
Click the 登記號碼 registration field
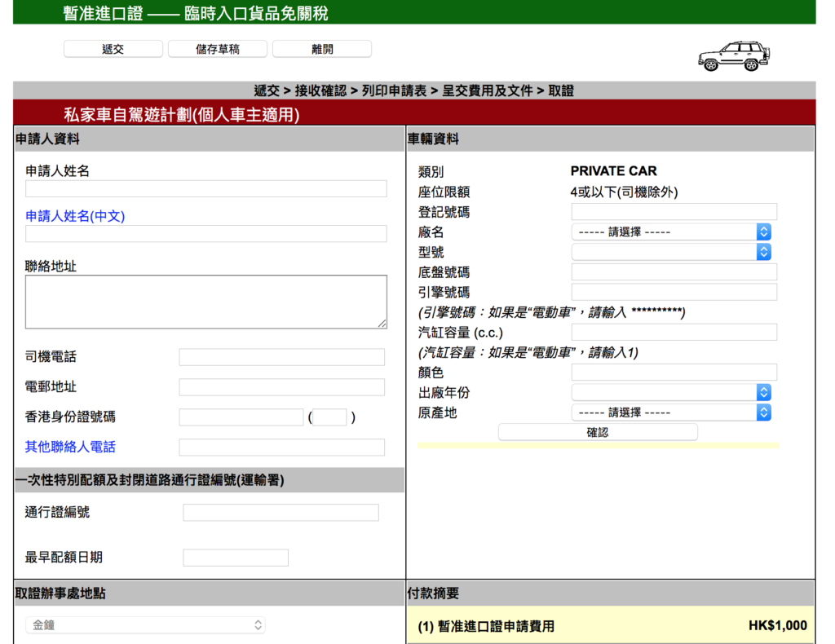point(674,212)
